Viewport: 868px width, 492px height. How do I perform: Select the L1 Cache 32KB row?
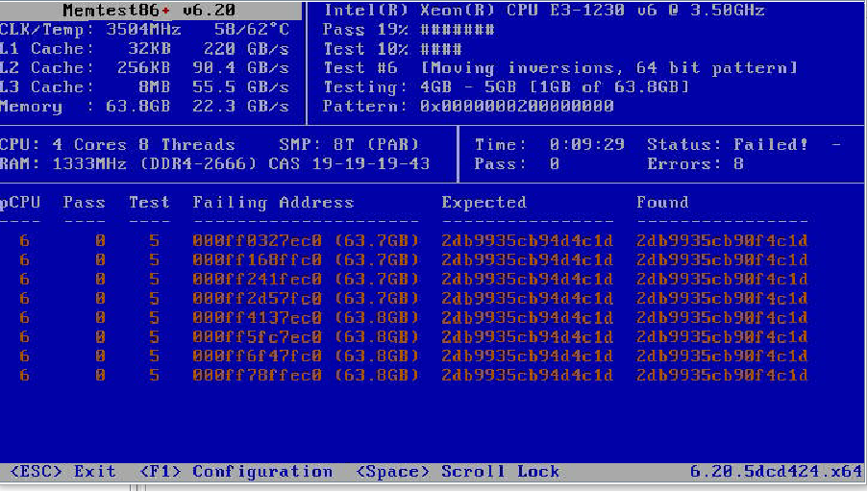[x=144, y=49]
